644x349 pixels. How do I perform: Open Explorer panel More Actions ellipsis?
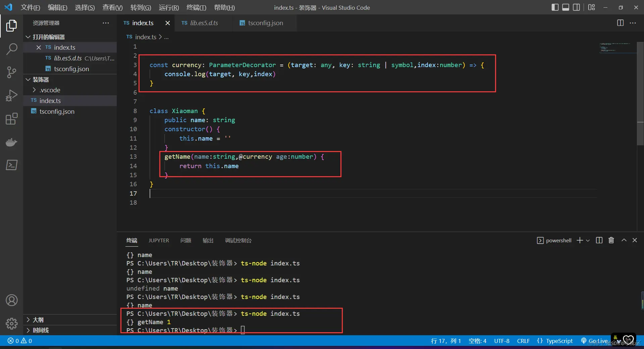(106, 23)
